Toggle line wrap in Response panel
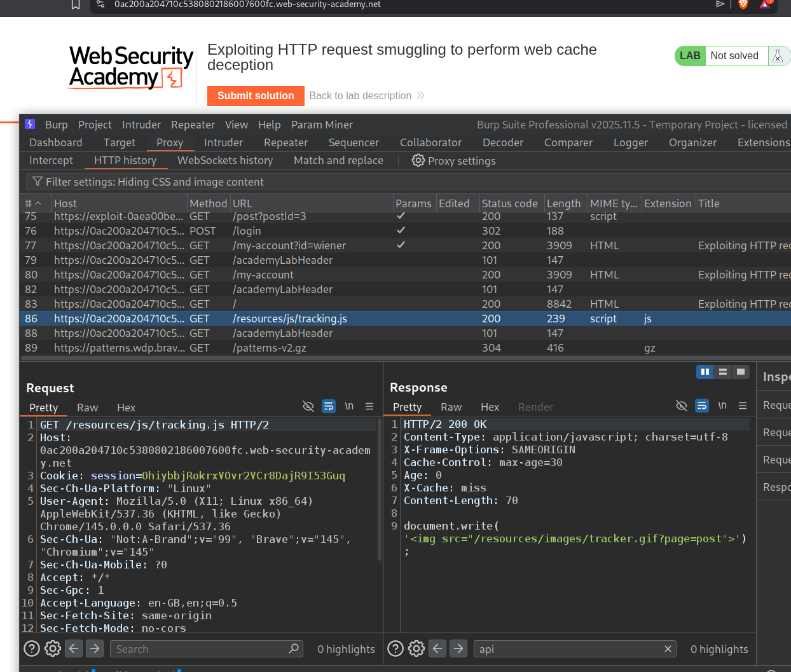The height and width of the screenshot is (672, 791). (x=702, y=406)
